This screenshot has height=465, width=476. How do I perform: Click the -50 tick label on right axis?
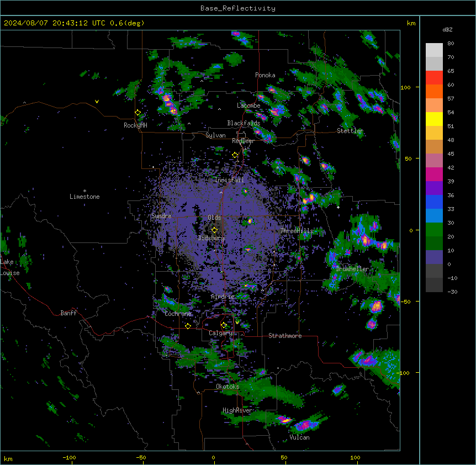point(405,302)
